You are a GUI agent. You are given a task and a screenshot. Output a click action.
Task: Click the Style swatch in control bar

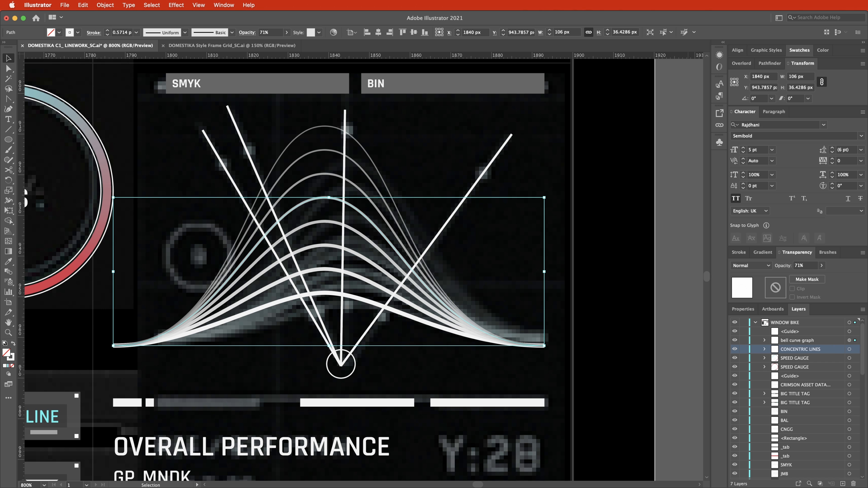[311, 32]
